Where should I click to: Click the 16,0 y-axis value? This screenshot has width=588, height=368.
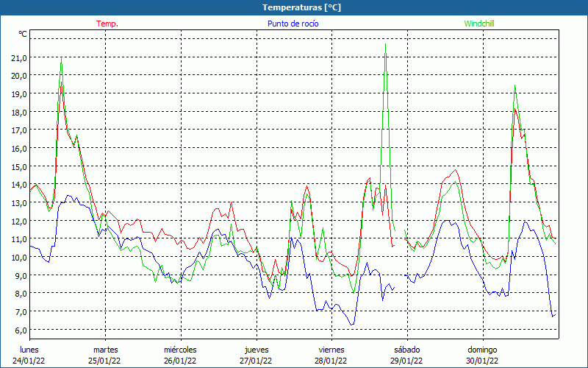[19, 149]
